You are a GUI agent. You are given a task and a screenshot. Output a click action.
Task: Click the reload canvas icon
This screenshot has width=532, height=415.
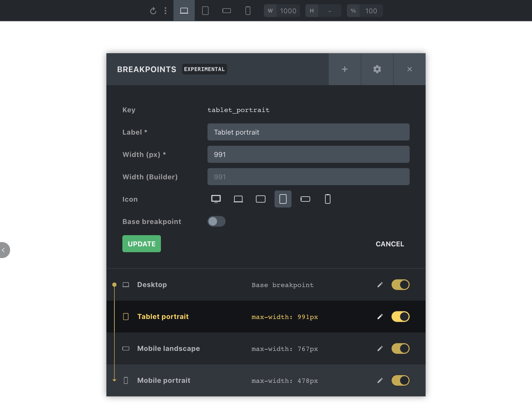(153, 11)
